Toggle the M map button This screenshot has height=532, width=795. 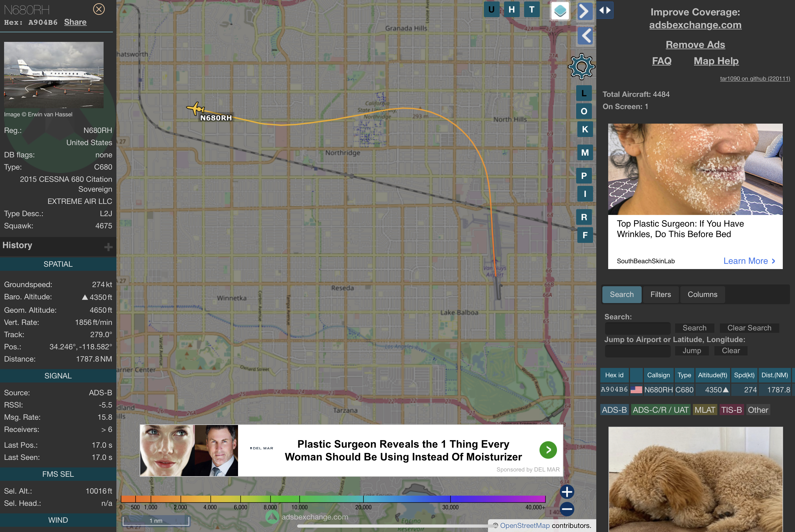585,153
